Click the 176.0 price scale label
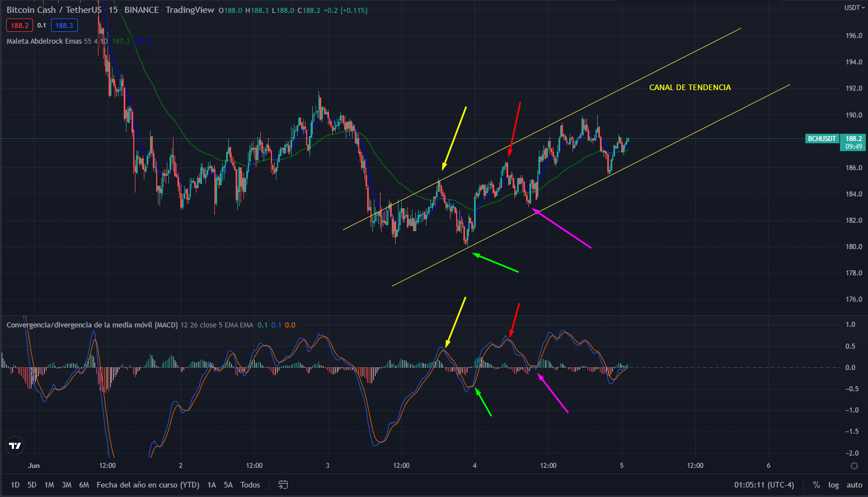Viewport: 868px width, 497px height. pos(854,299)
